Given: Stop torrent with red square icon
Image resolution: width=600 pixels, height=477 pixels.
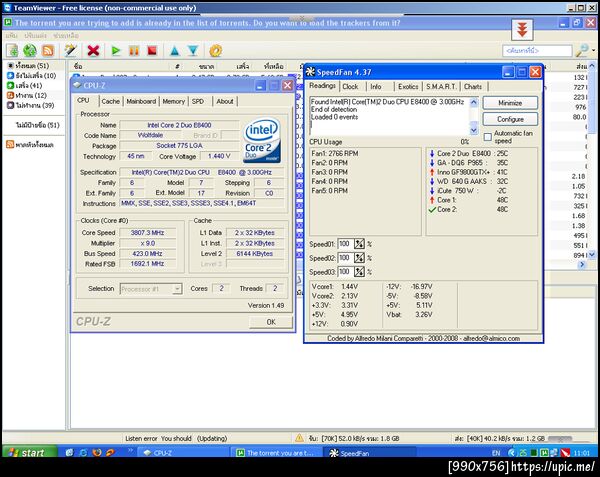Looking at the screenshot, I should pyautogui.click(x=152, y=50).
